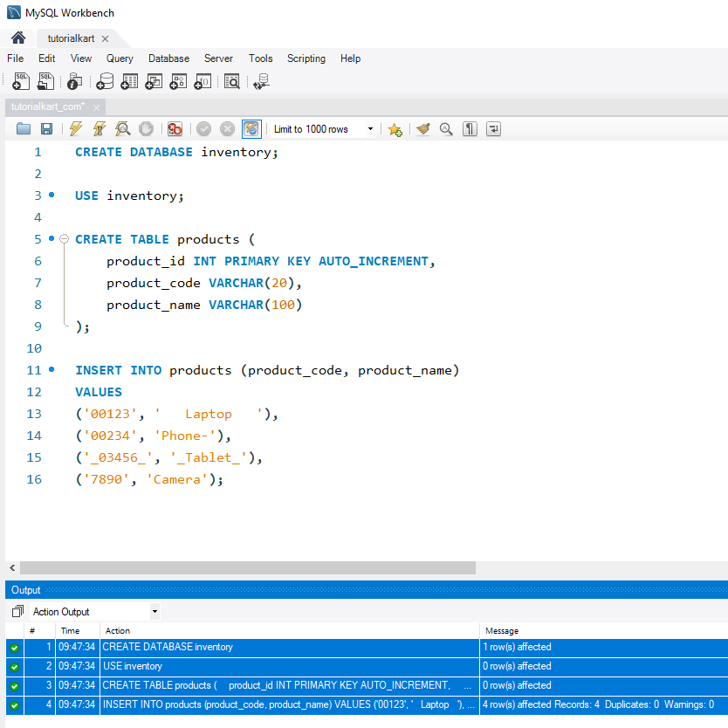This screenshot has height=728, width=728.
Task: Open the find panel magnifier icon
Action: (x=446, y=128)
